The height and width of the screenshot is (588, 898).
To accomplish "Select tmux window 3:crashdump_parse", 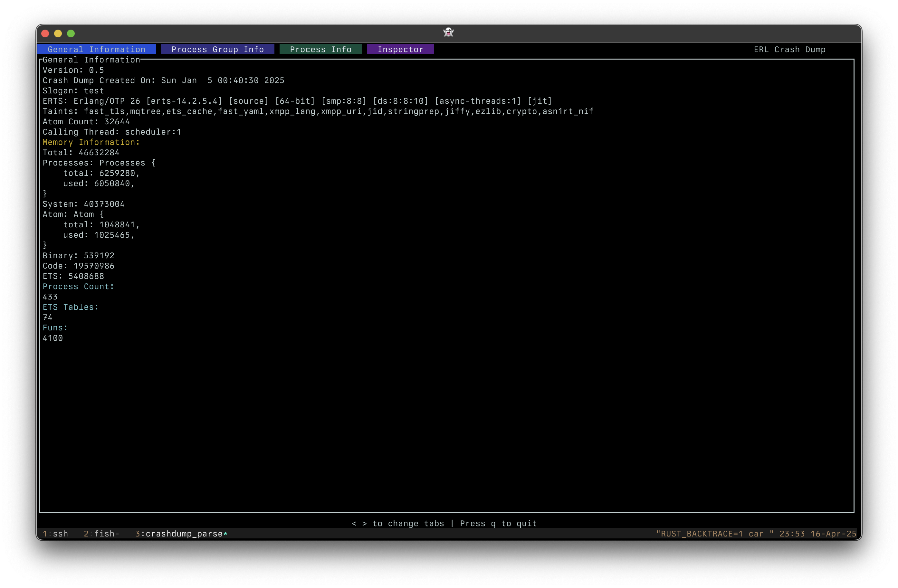I will 181,534.
